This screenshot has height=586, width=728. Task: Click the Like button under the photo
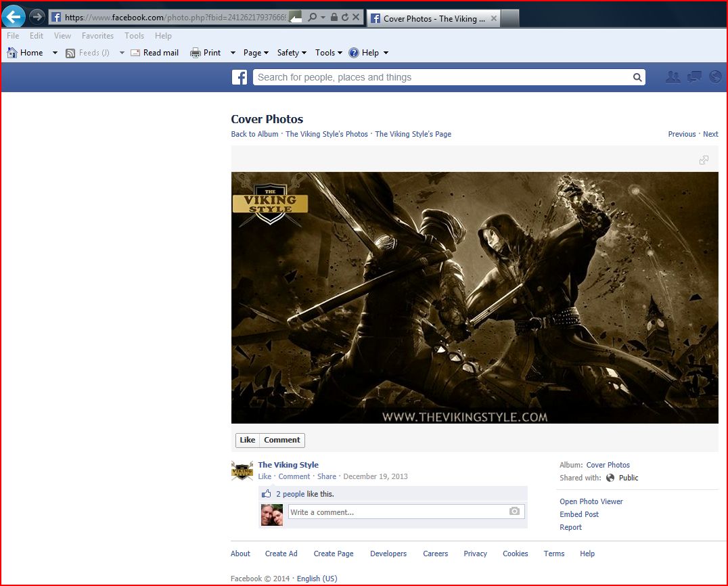click(248, 441)
